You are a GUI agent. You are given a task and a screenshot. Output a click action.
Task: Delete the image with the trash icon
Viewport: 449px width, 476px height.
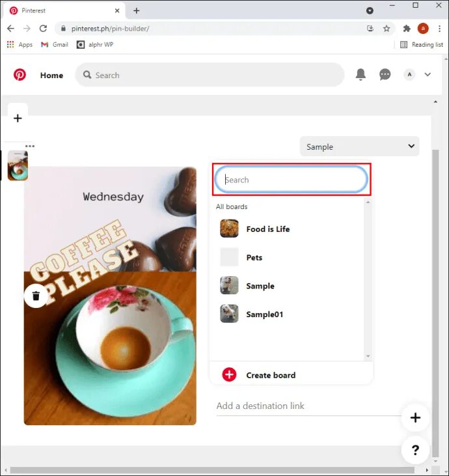point(36,296)
